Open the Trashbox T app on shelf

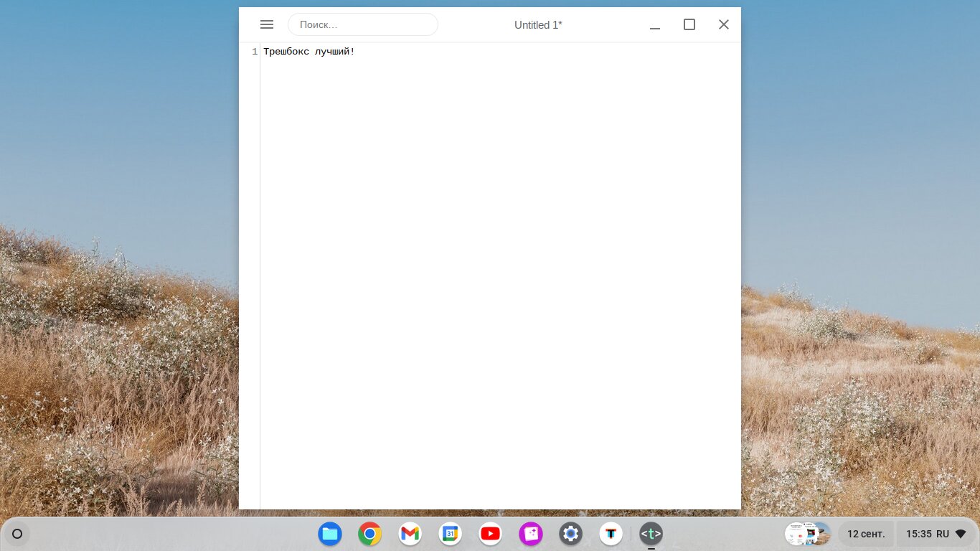611,534
